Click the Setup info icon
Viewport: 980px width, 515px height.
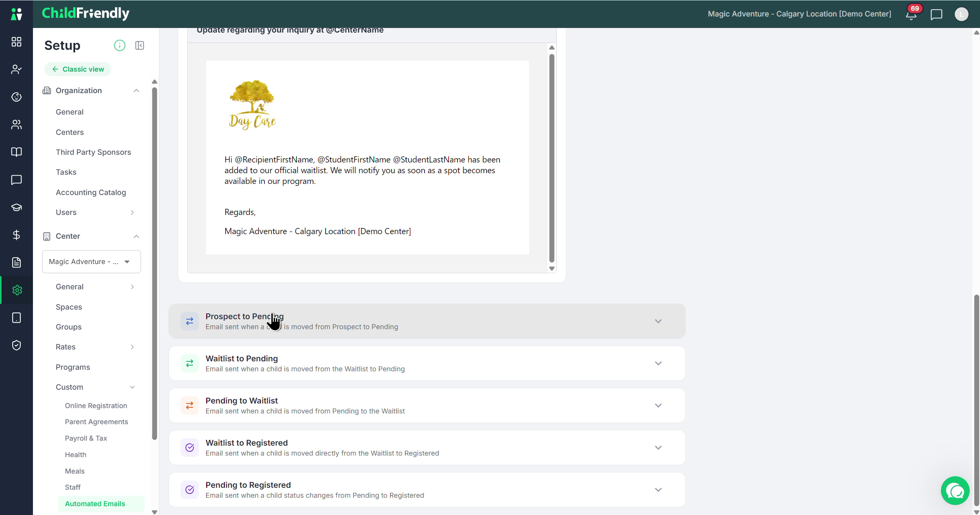point(120,46)
